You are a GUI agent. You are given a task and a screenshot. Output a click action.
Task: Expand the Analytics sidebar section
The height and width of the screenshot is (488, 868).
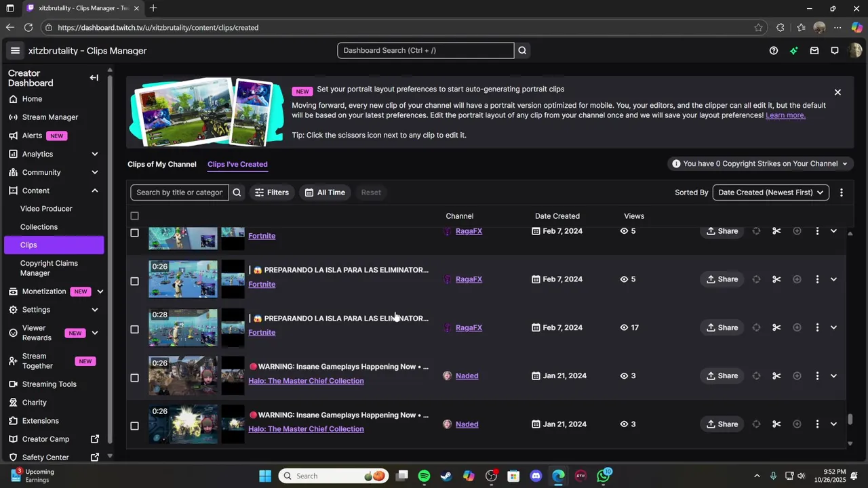click(94, 154)
